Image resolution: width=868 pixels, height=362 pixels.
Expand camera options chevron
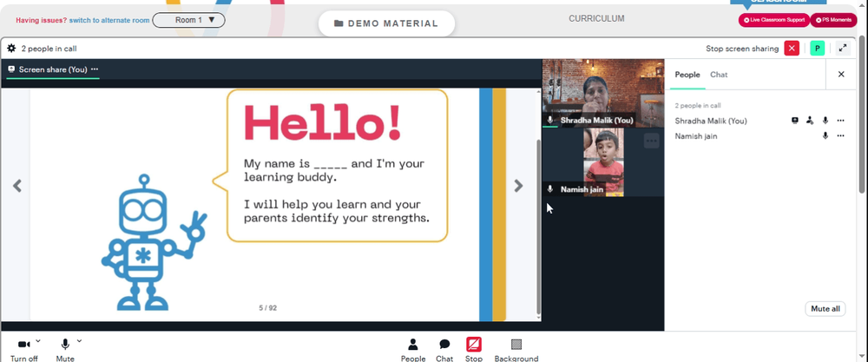click(x=38, y=341)
